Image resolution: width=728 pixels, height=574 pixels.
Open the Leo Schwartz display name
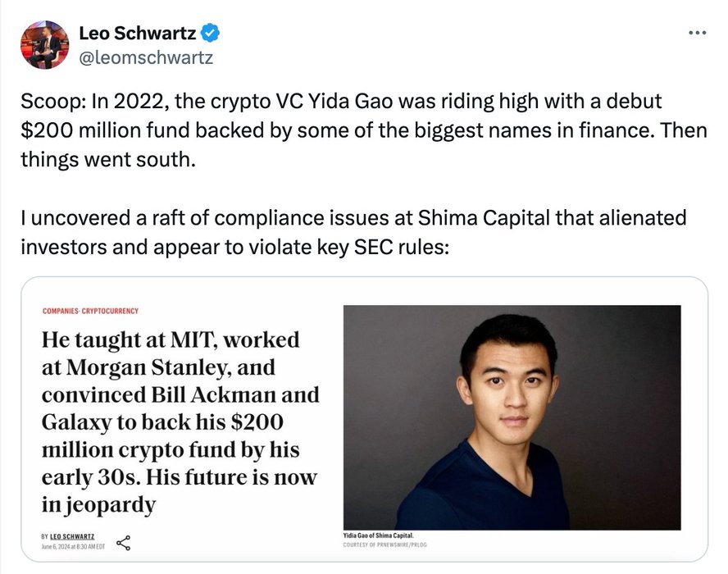tap(137, 34)
